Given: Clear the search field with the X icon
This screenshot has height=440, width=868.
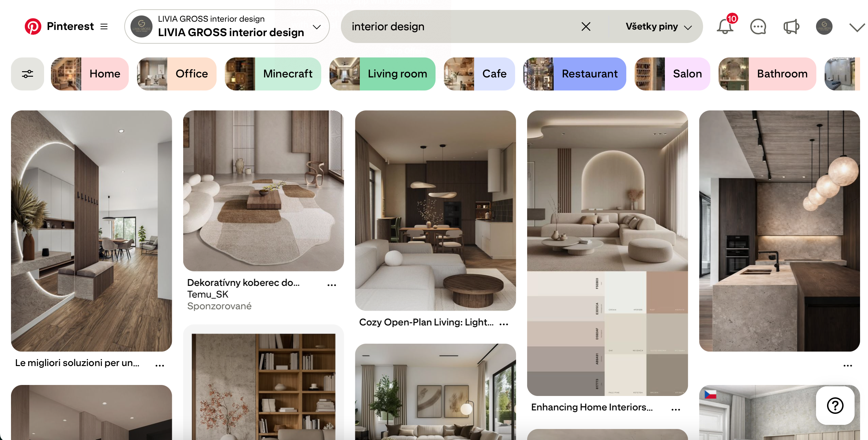Looking at the screenshot, I should click(x=586, y=26).
